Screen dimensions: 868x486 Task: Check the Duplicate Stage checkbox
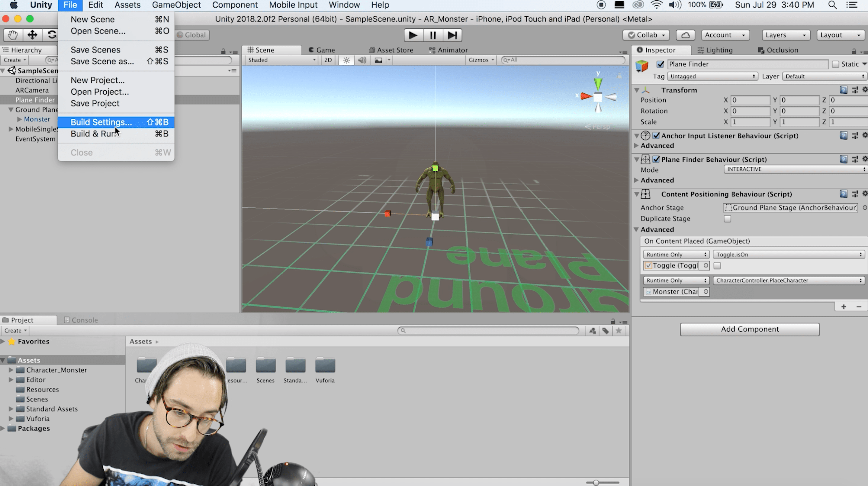[728, 219]
